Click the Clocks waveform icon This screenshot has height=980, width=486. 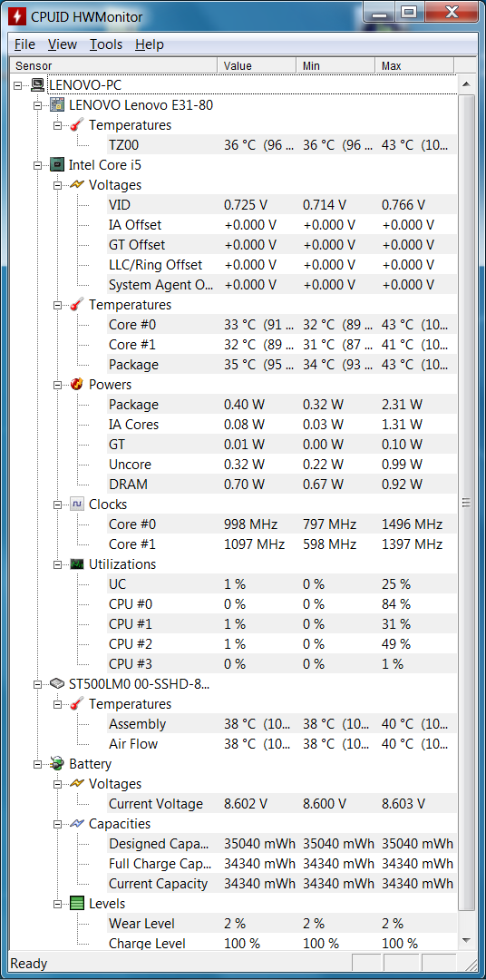(77, 505)
